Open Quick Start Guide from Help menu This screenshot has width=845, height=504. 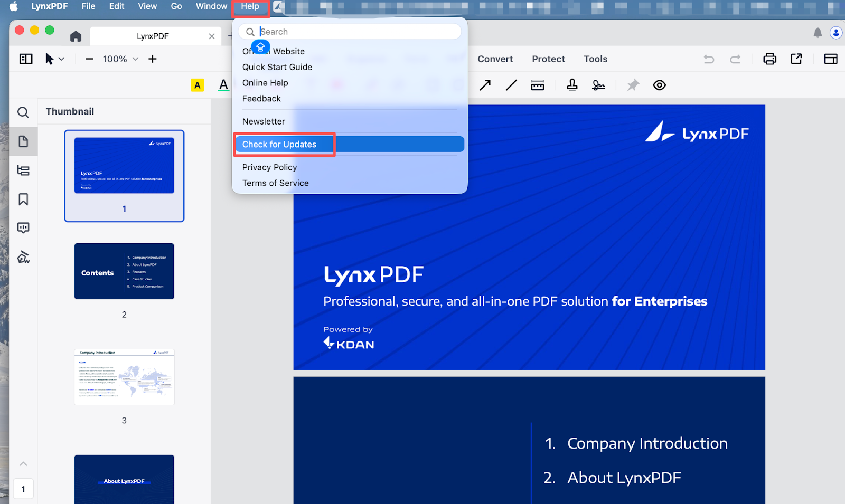click(x=277, y=67)
